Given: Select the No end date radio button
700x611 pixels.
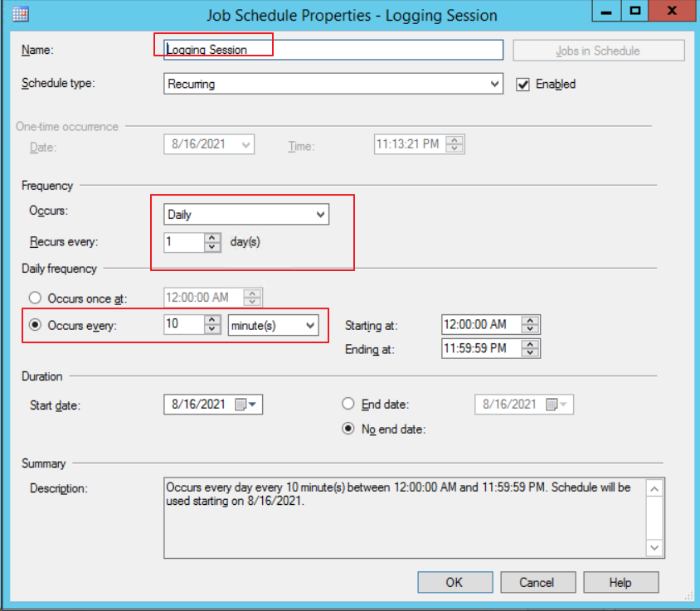Looking at the screenshot, I should [348, 429].
